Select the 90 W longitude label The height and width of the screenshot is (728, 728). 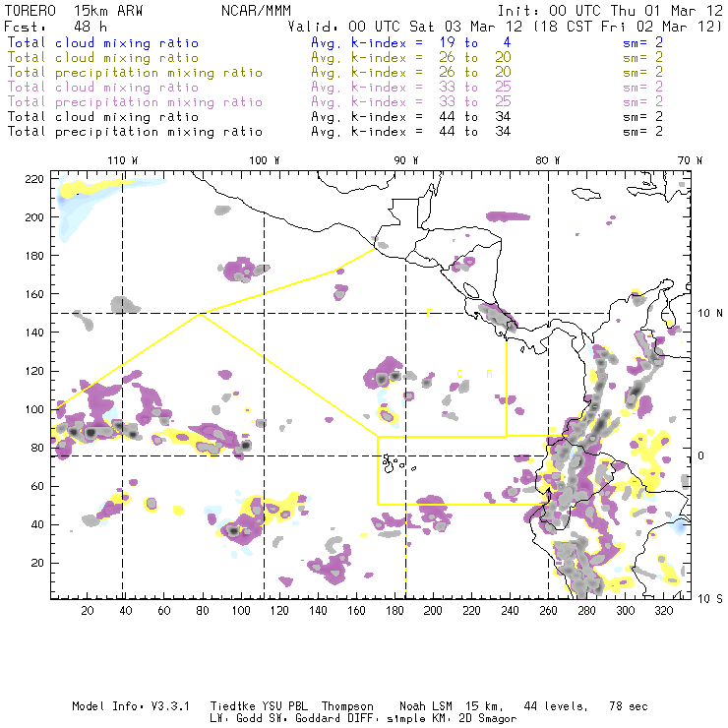click(x=406, y=159)
